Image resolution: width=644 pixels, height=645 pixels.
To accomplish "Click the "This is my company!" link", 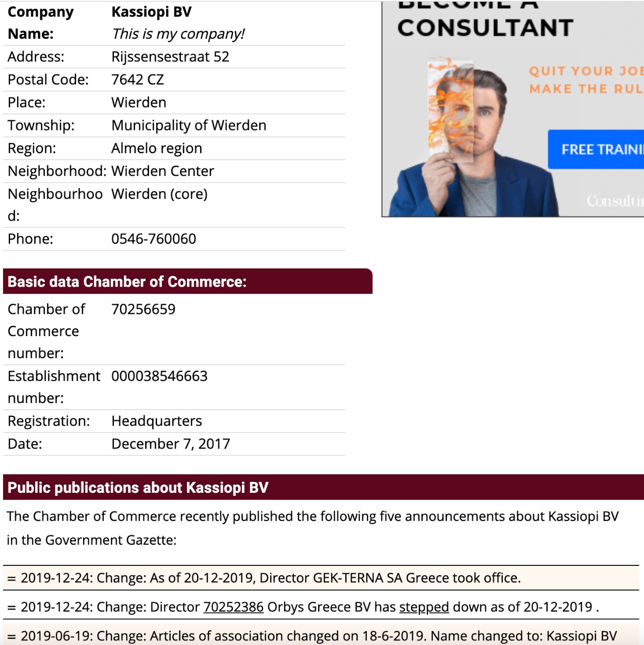I will (x=178, y=34).
